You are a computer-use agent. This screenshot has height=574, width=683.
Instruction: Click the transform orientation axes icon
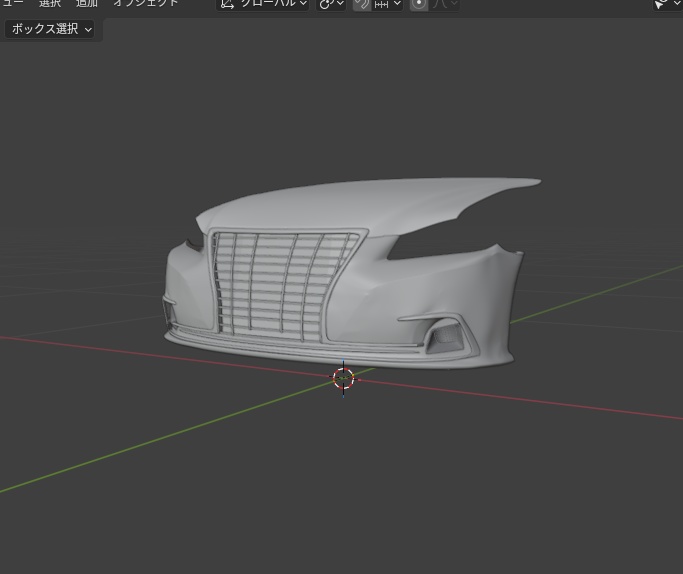click(x=228, y=4)
